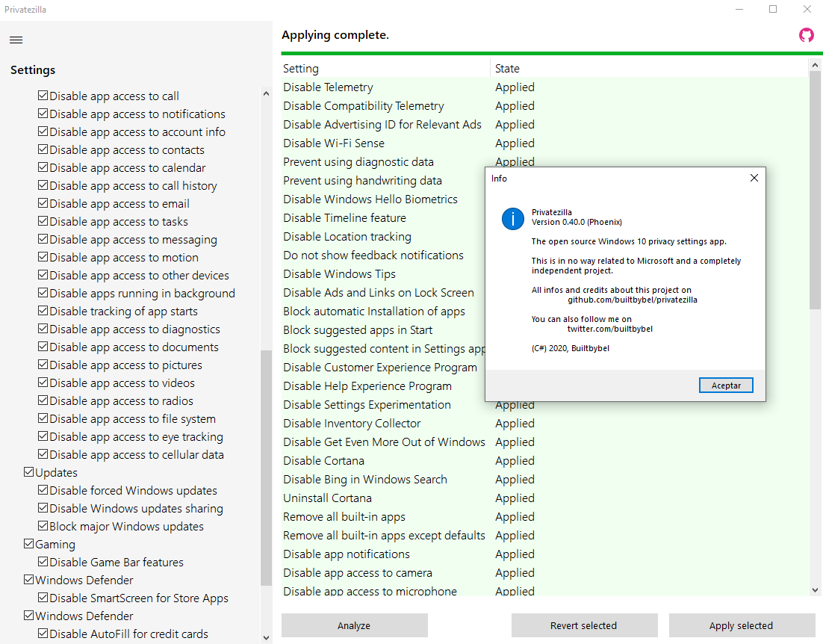Toggle Disable app access to tasks checkbox
Viewport: 823px width, 644px height.
coord(43,221)
